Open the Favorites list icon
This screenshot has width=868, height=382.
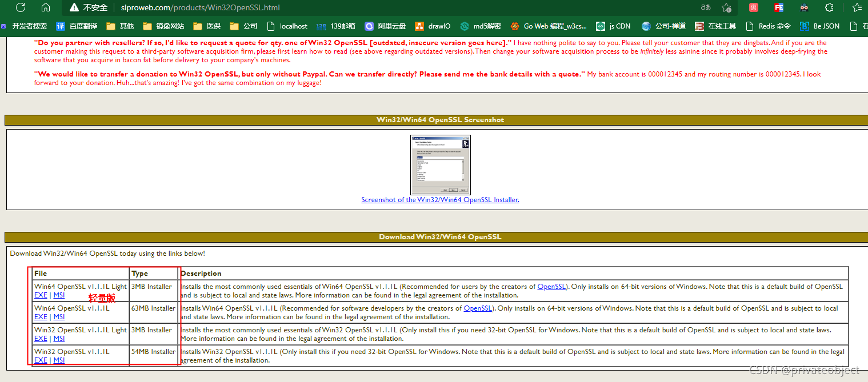click(x=857, y=8)
